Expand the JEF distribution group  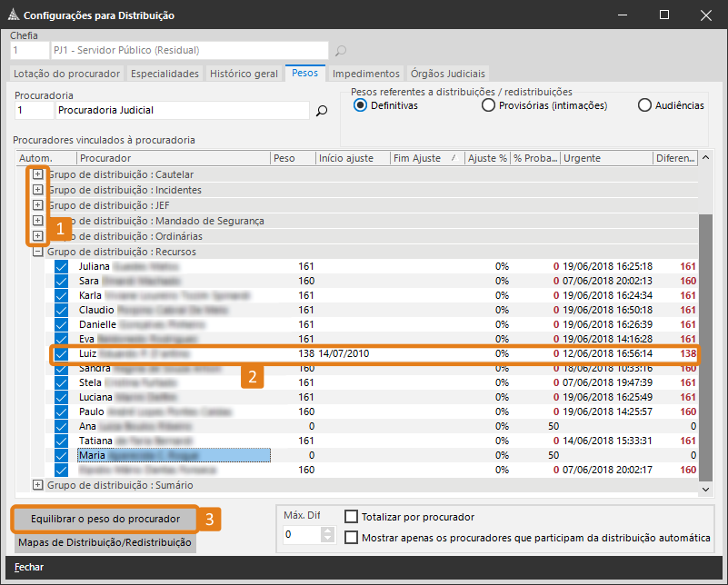click(37, 205)
